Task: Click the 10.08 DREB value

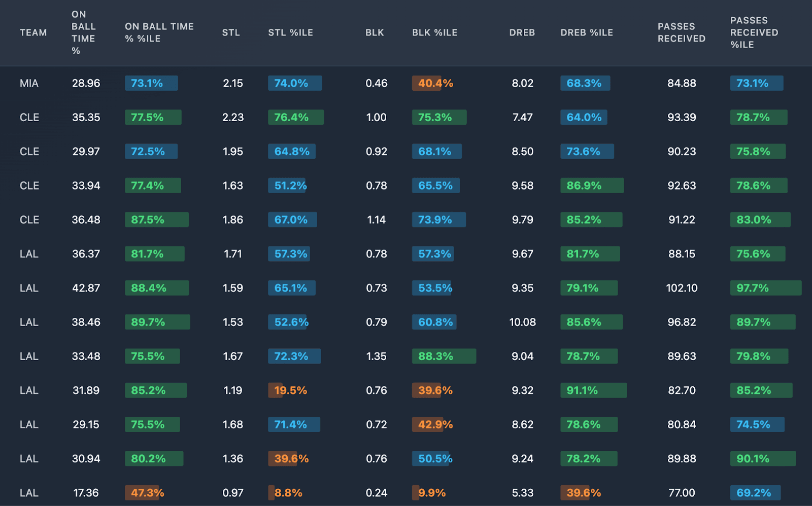Action: click(x=522, y=322)
